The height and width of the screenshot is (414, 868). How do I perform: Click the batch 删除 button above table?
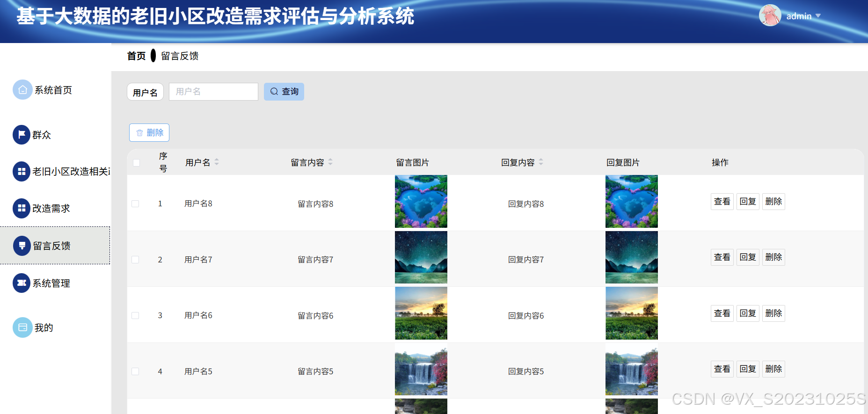[x=149, y=132]
